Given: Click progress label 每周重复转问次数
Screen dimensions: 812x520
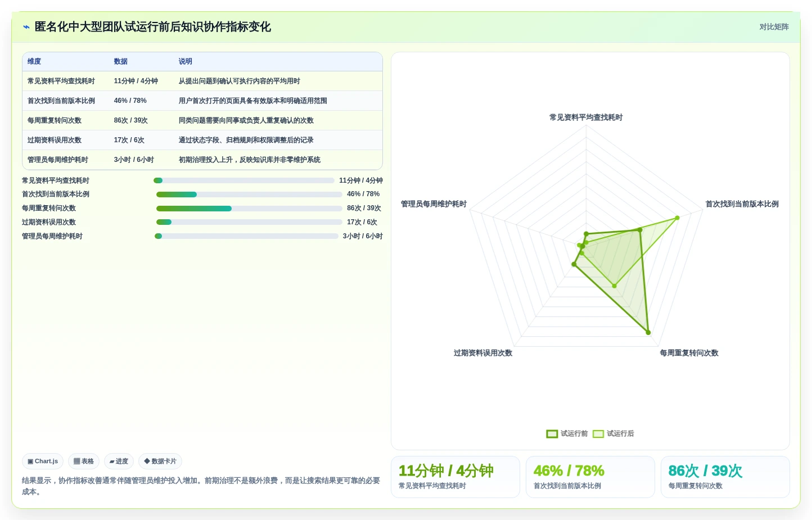Looking at the screenshot, I should click(x=49, y=209).
